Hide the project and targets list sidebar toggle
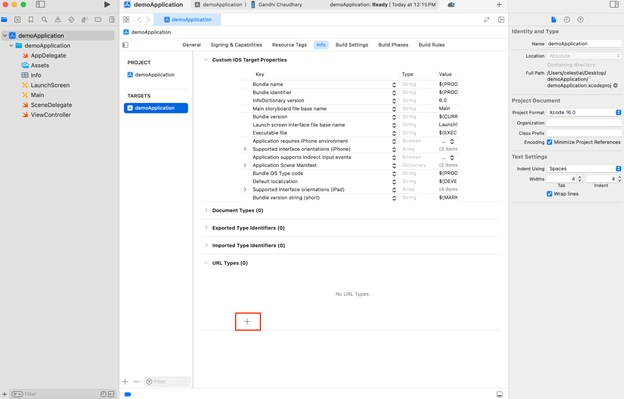Image resolution: width=624 pixels, height=399 pixels. coord(126,45)
